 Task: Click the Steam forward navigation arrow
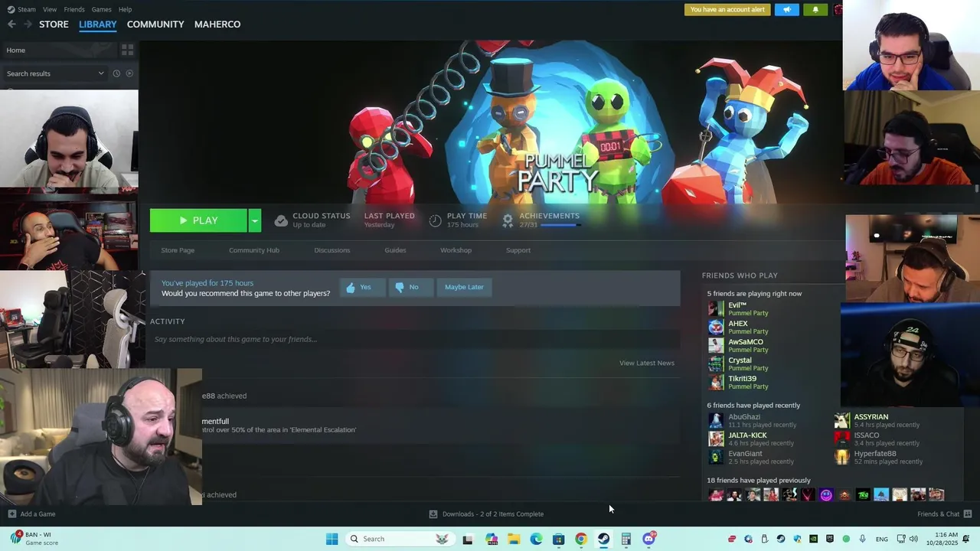tap(28, 24)
